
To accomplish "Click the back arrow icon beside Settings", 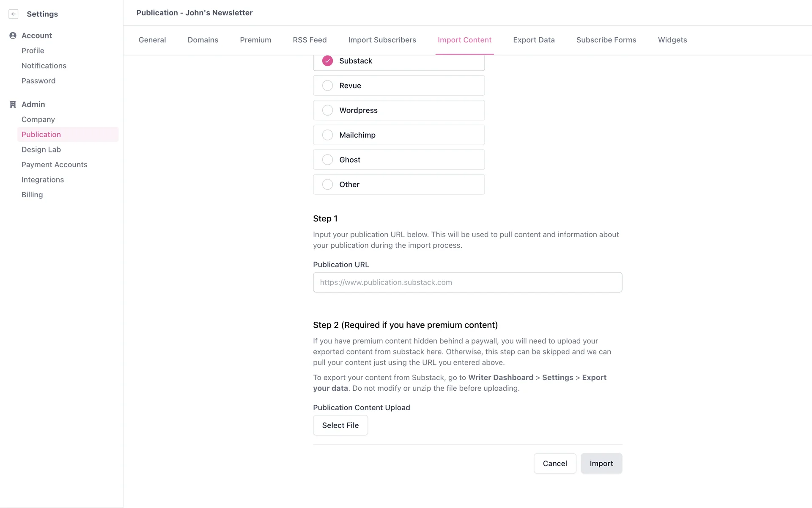I will tap(14, 14).
